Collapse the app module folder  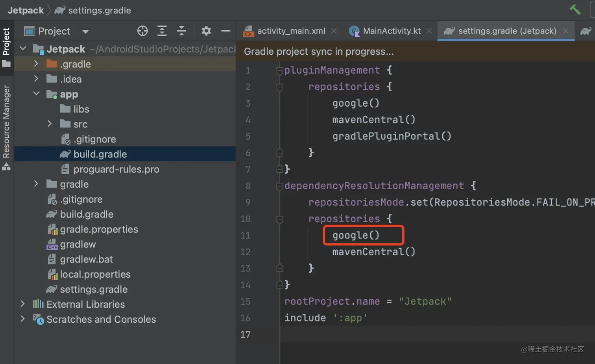36,94
